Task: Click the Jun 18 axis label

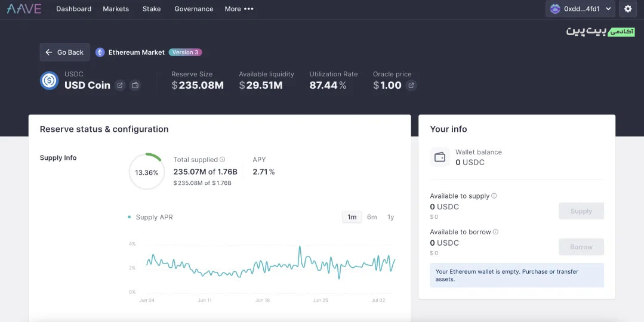Action: pyautogui.click(x=263, y=301)
